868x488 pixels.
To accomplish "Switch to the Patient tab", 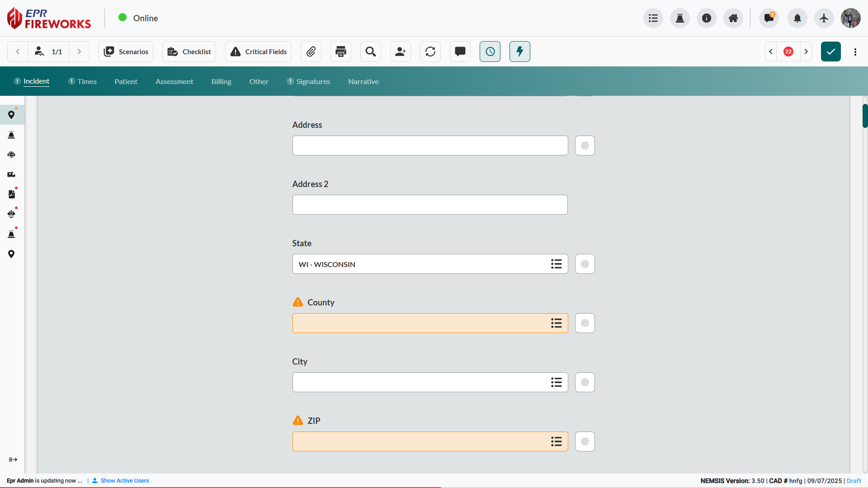I will tap(126, 81).
